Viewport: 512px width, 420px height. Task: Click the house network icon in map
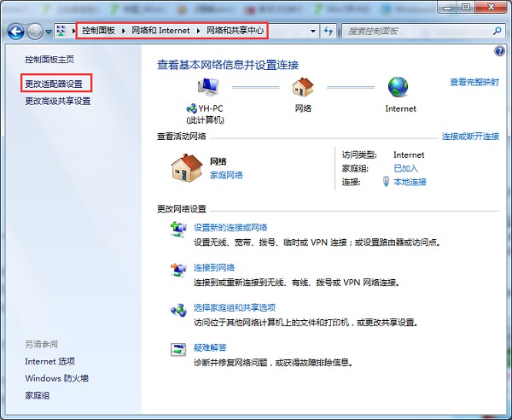pyautogui.click(x=303, y=88)
